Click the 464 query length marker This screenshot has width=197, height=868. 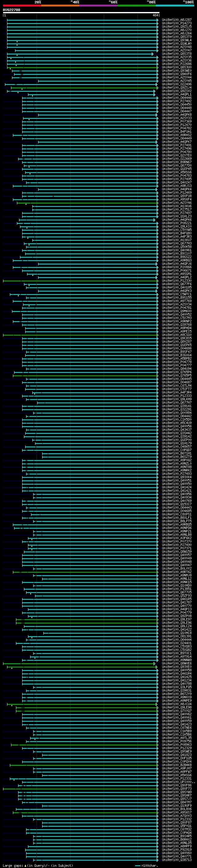[x=155, y=15]
